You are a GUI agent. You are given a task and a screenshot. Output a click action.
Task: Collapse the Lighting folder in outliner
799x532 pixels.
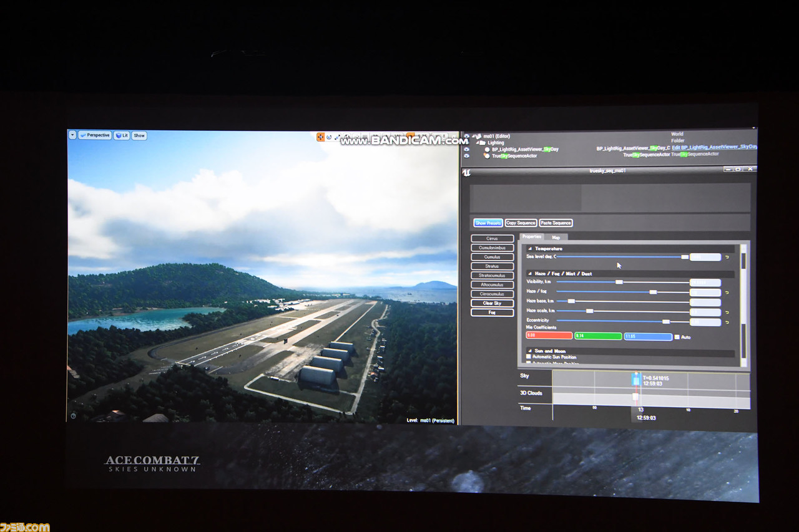tap(477, 142)
